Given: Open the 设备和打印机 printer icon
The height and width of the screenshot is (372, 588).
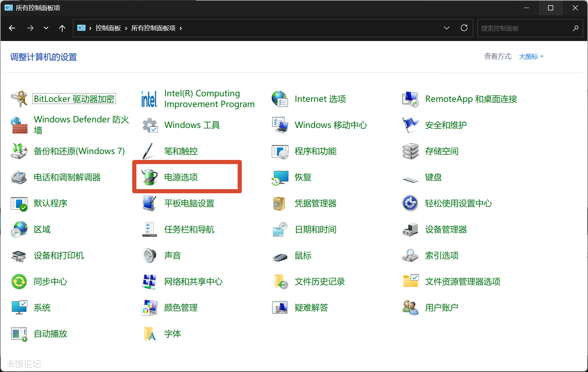Looking at the screenshot, I should (19, 256).
